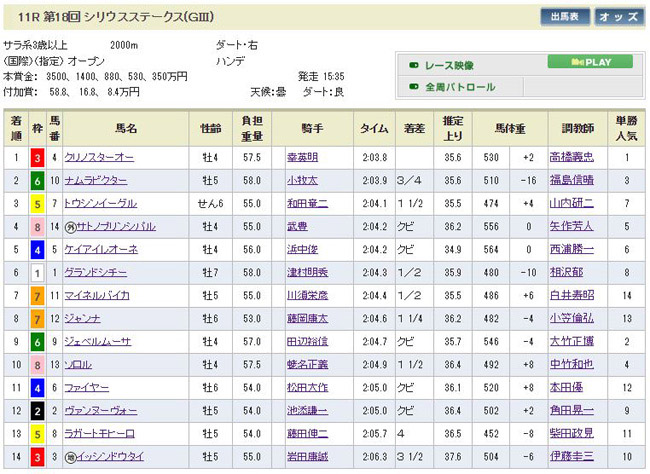
Task: Open the オッズ tab
Action: pos(620,17)
